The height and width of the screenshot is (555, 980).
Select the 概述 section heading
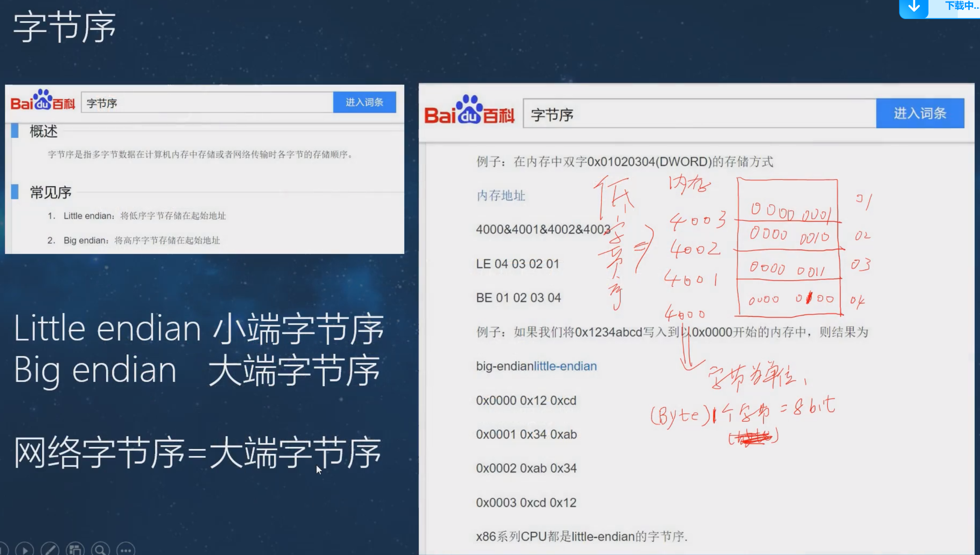(44, 131)
